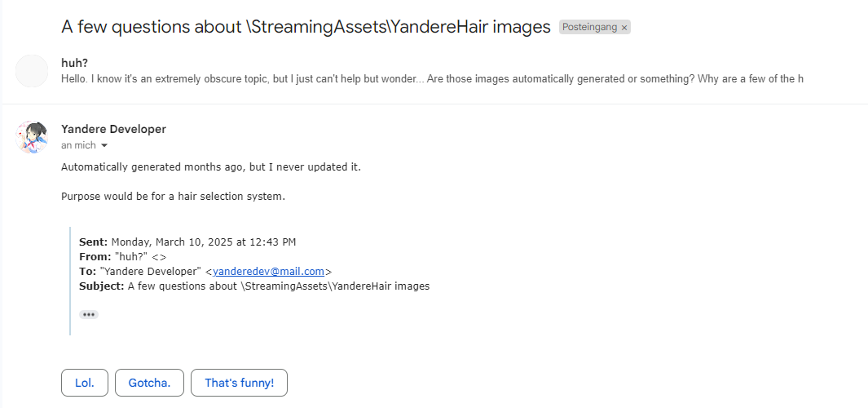Viewport: 868px width, 408px height.
Task: Click the email subject heading at top
Action: (306, 27)
